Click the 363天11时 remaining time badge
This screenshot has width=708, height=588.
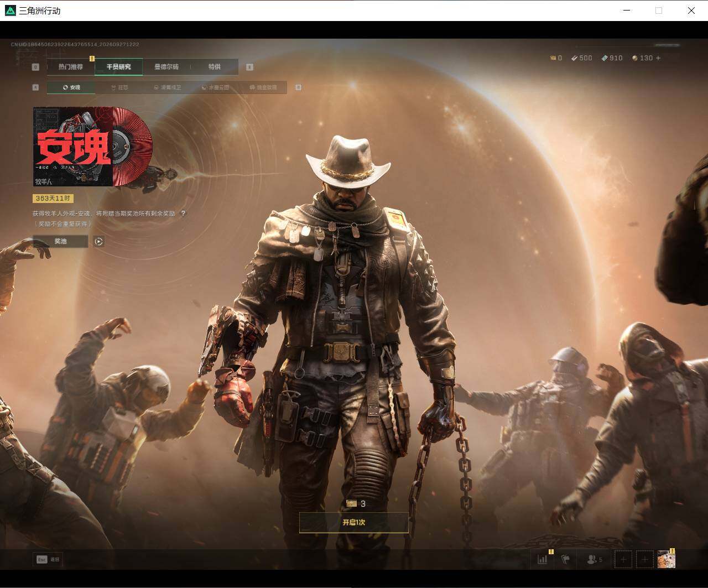click(53, 198)
